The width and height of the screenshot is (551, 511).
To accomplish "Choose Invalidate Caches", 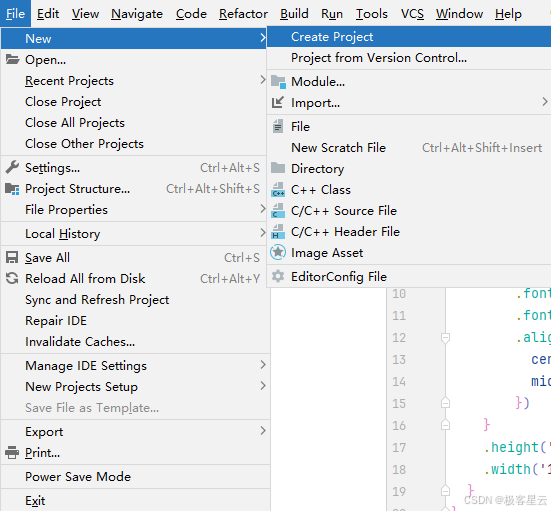I will pos(135,342).
